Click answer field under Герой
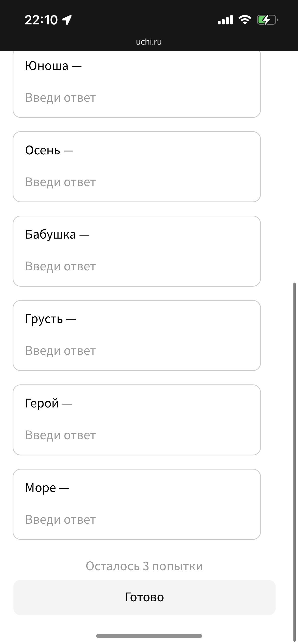This screenshot has width=298, height=644. pyautogui.click(x=137, y=435)
